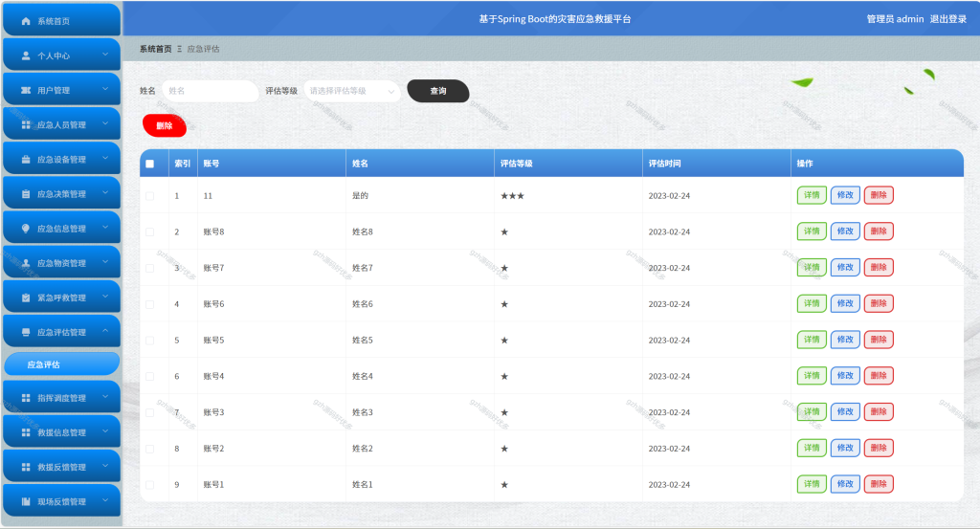Open 系统首页 in sidebar
The image size is (980, 529).
[62, 20]
